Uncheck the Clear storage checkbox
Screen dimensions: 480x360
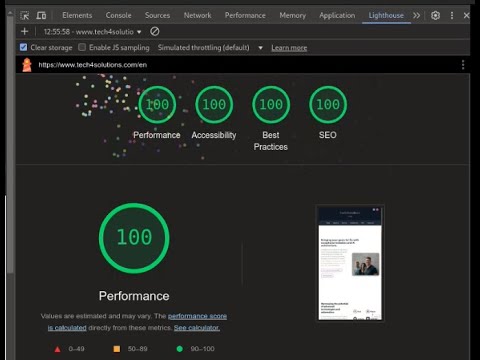pyautogui.click(x=23, y=47)
